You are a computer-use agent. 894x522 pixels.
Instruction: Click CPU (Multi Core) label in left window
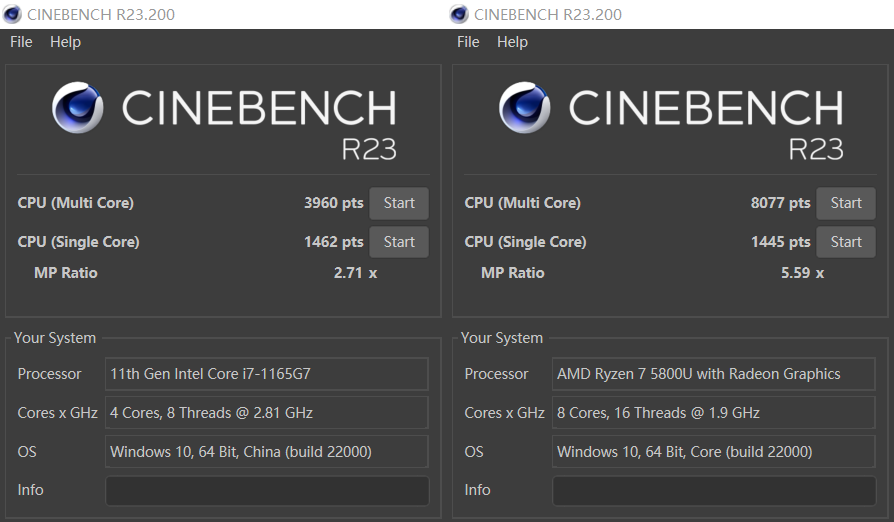point(76,203)
